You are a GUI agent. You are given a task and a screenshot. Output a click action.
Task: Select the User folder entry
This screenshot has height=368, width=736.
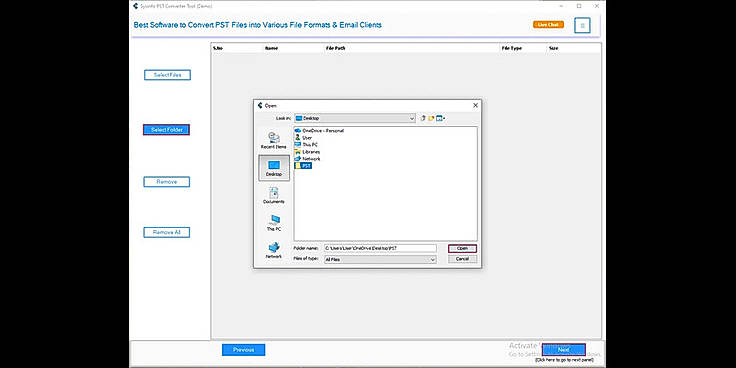[x=303, y=138]
